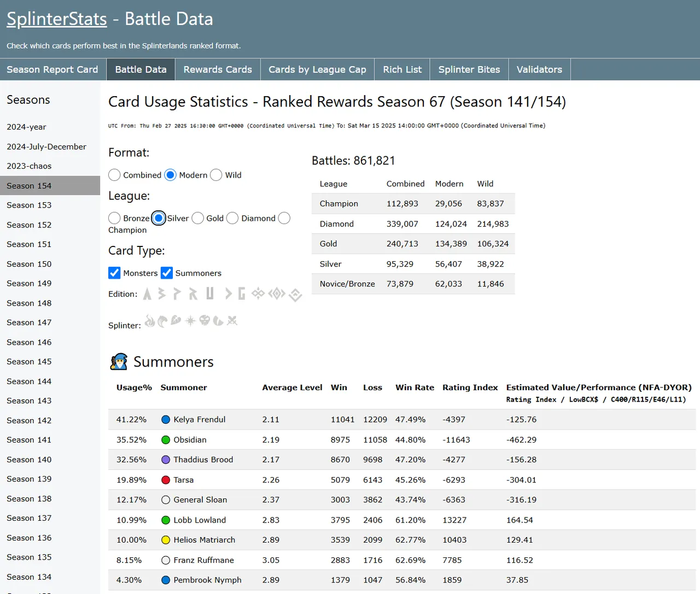The image size is (700, 594).
Task: Filter by Earth splinter leaf icon
Action: point(176,320)
